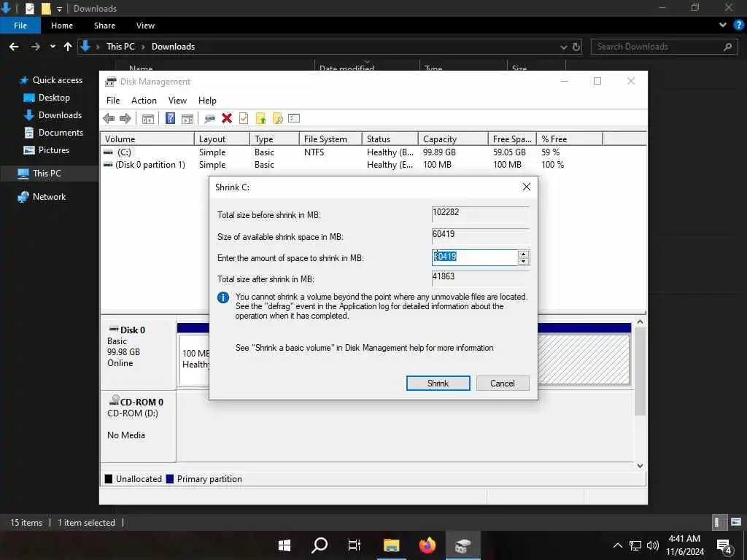Click the Show/Hide Console Tree toolbar icon
Viewport: 747px width, 560px height.
[x=148, y=119]
